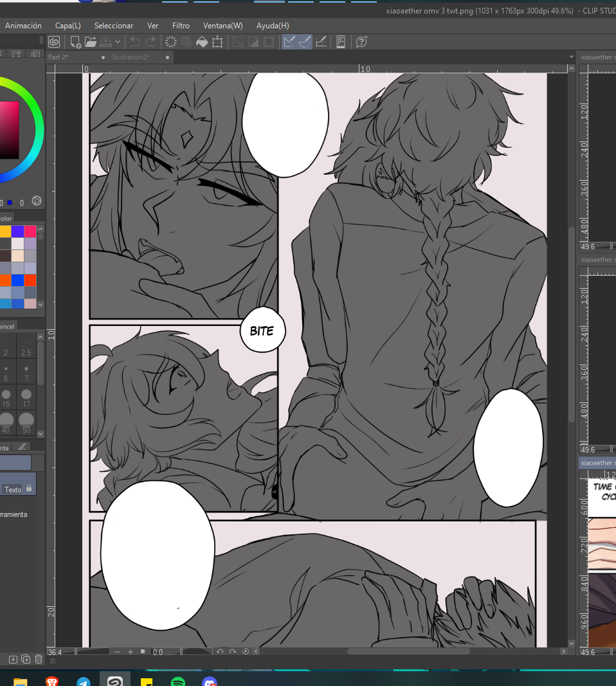The height and width of the screenshot is (686, 616).
Task: Click the import sub tool icon
Action: pos(13,659)
